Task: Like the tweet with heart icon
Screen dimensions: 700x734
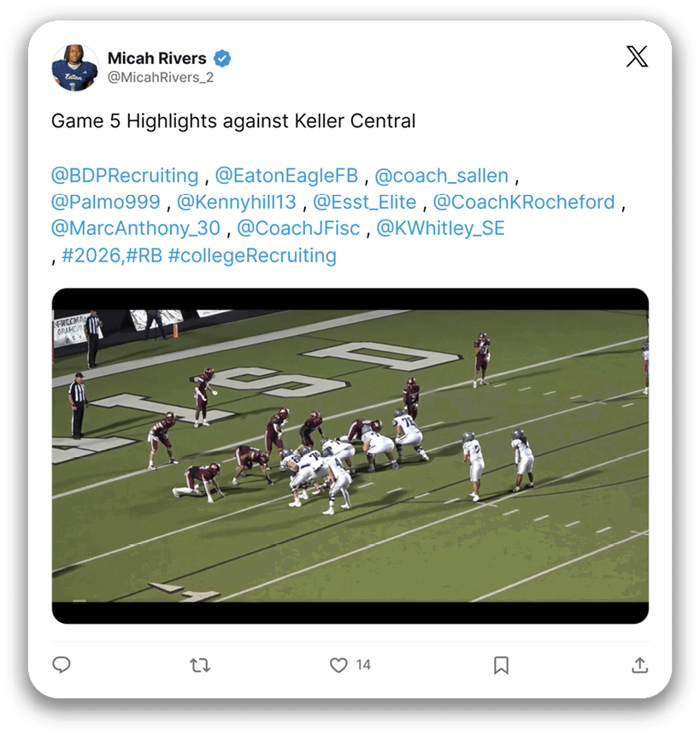Action: point(338,665)
